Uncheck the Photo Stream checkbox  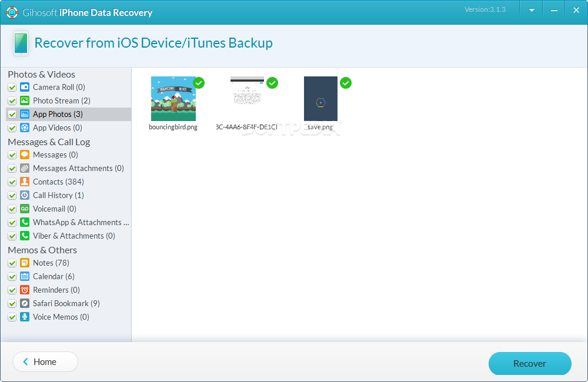12,101
